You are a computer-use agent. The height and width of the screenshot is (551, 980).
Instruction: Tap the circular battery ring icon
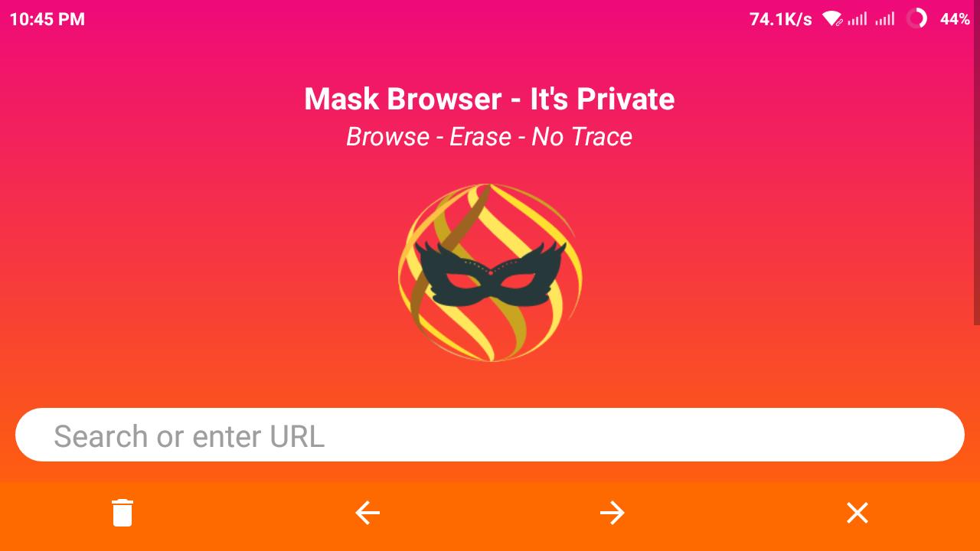pos(916,19)
